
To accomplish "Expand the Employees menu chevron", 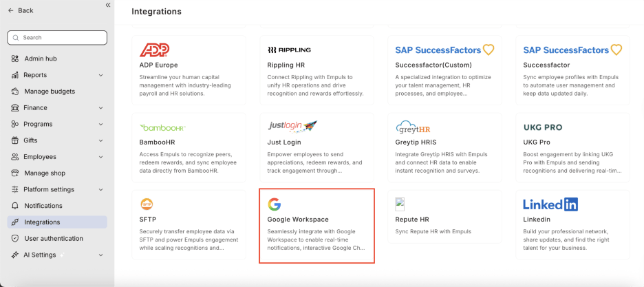I will (101, 157).
